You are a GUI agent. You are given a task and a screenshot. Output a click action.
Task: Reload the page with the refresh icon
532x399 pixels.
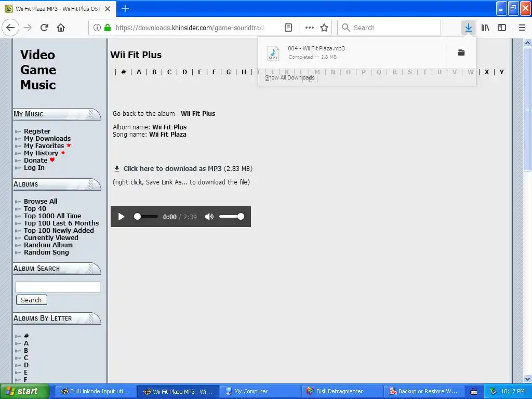tap(44, 28)
